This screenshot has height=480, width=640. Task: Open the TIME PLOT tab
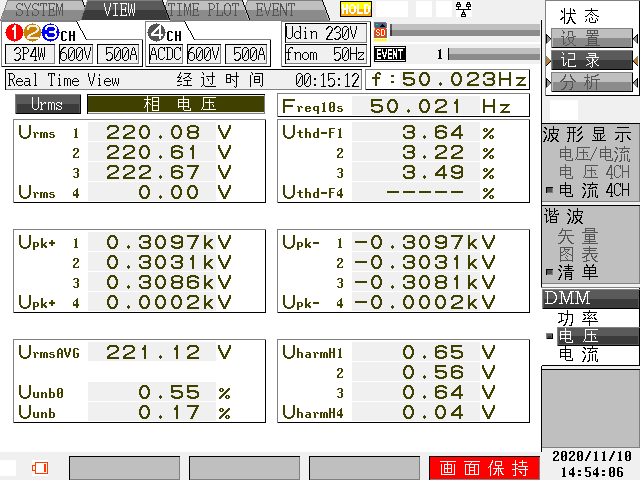point(206,10)
